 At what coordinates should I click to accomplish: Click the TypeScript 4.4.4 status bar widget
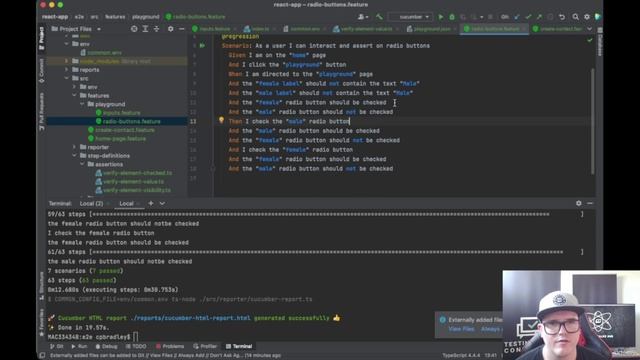(461, 356)
